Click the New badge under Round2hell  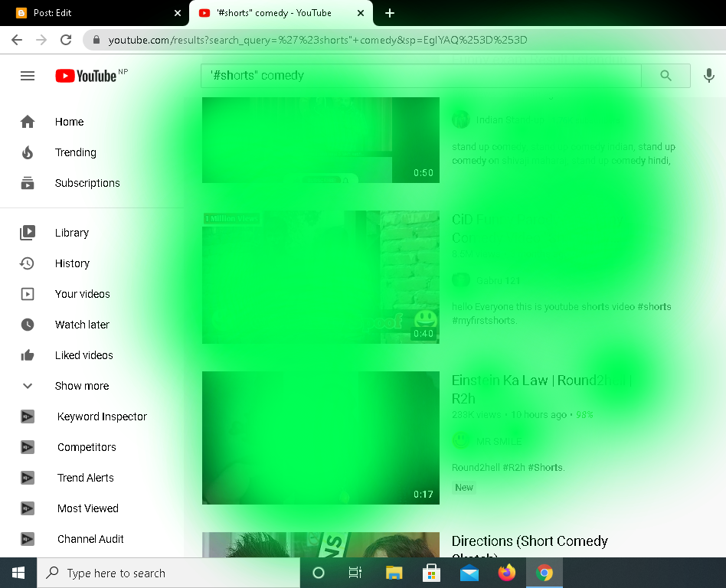pyautogui.click(x=464, y=488)
